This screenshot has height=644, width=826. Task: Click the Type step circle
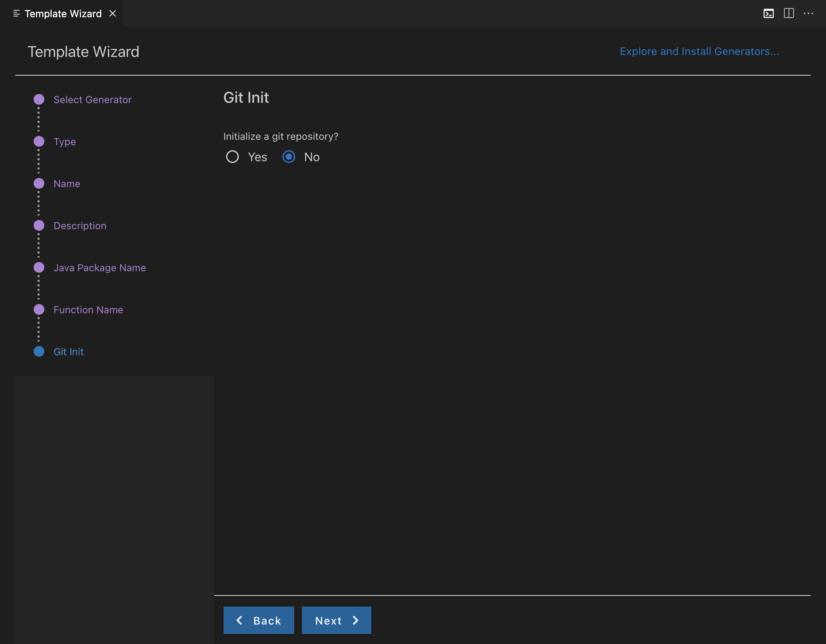click(x=39, y=141)
